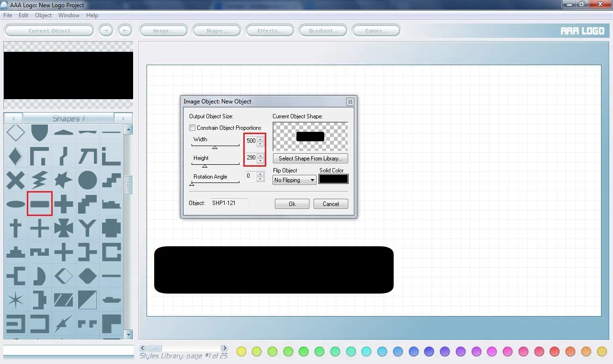Viewport: 613px width, 364px height.
Task: Select the zigzag lightning shape
Action: 40,181
